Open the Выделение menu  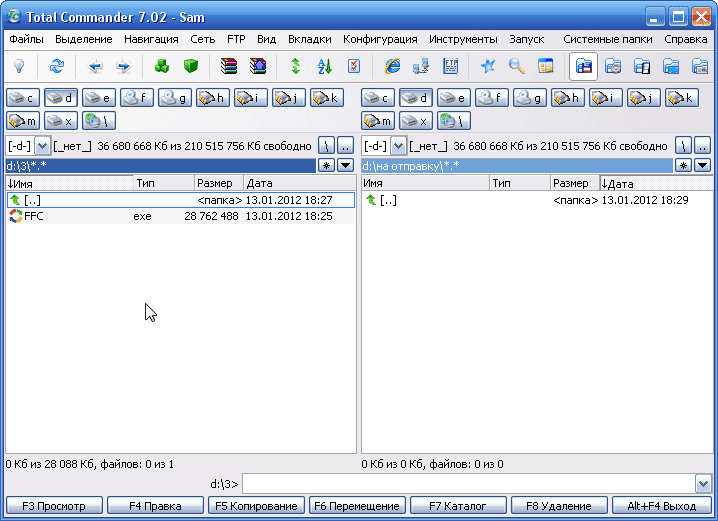point(84,39)
